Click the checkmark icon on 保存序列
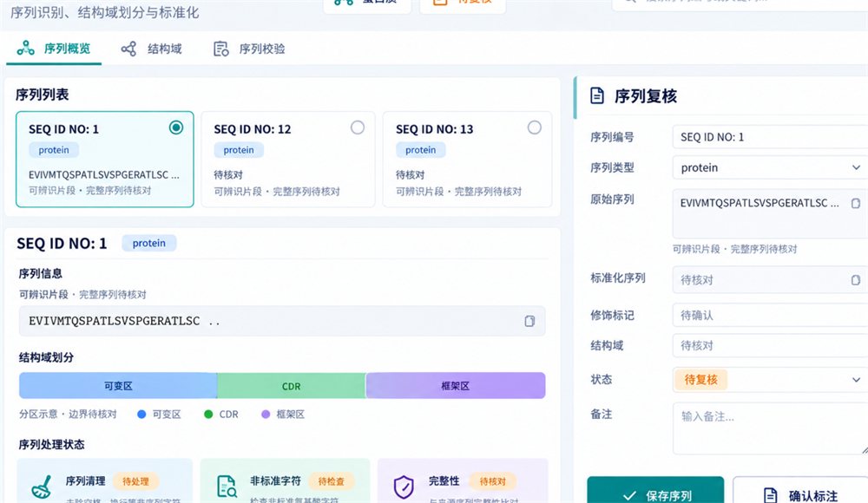The width and height of the screenshot is (868, 503). coord(629,496)
